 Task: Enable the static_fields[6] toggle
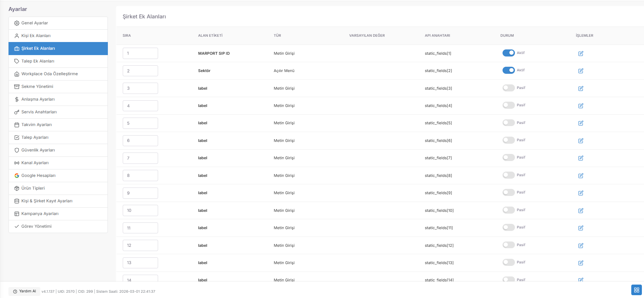509,140
